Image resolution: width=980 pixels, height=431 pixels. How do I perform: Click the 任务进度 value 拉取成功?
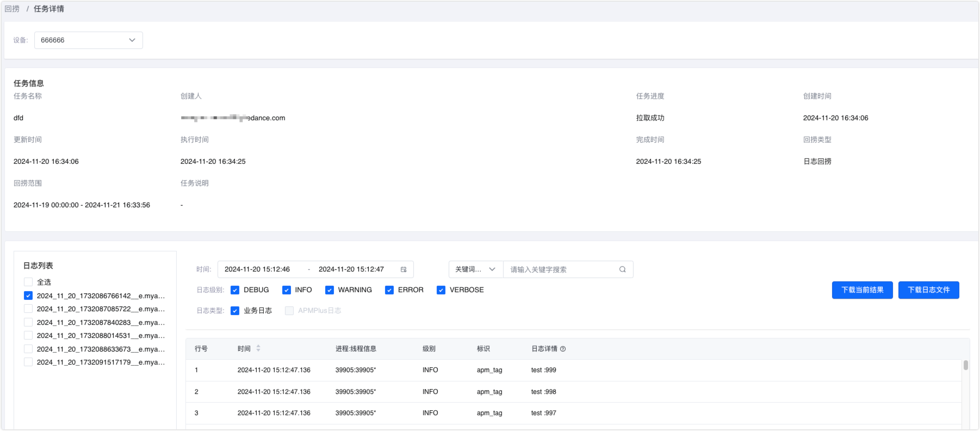click(650, 118)
